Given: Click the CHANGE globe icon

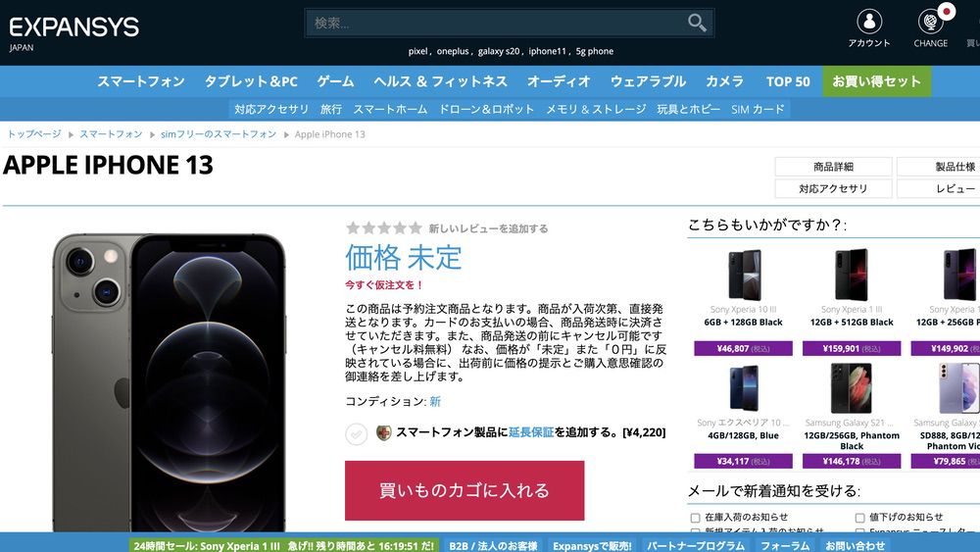Looking at the screenshot, I should point(930,23).
